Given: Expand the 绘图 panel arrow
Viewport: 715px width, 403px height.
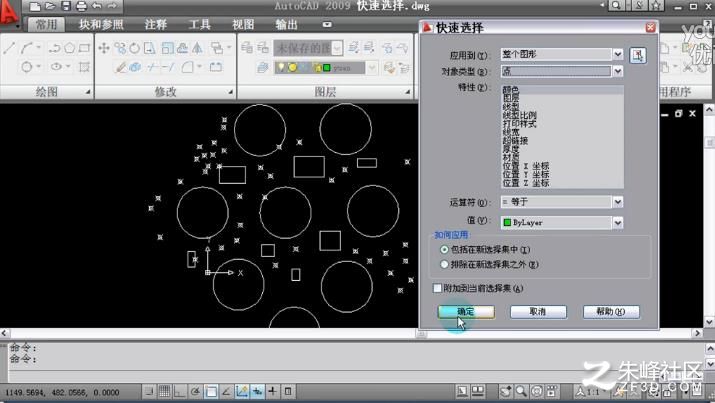Looking at the screenshot, I should tap(88, 92).
